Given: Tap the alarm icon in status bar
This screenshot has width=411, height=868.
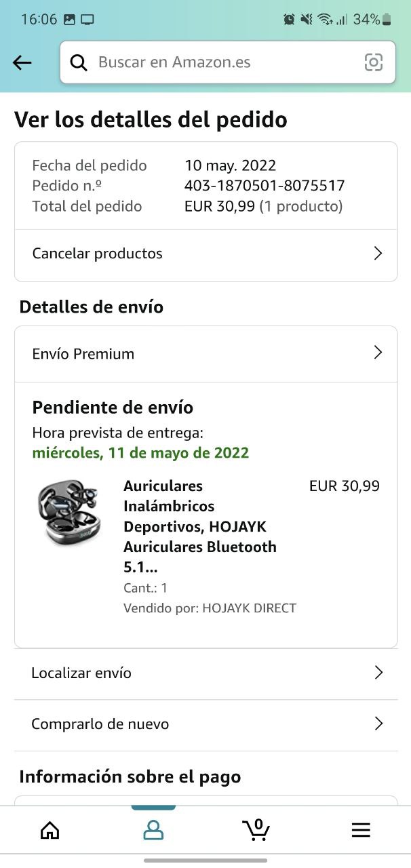Looking at the screenshot, I should click(289, 19).
